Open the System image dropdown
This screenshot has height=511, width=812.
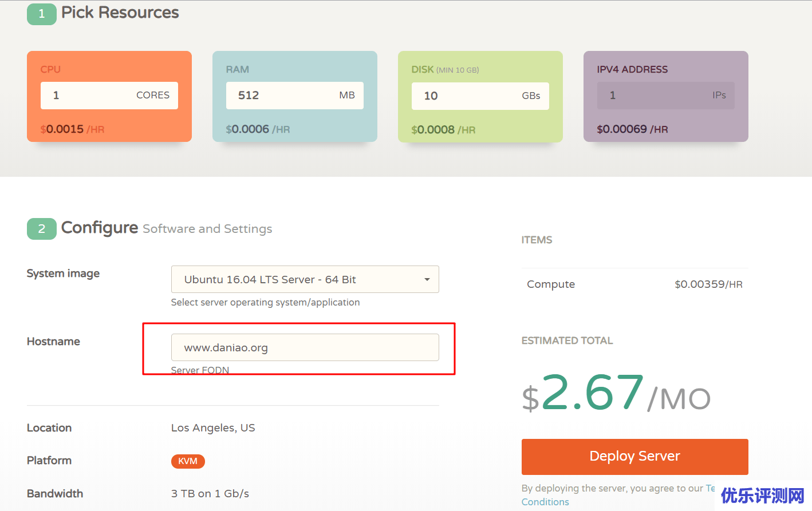(x=305, y=279)
